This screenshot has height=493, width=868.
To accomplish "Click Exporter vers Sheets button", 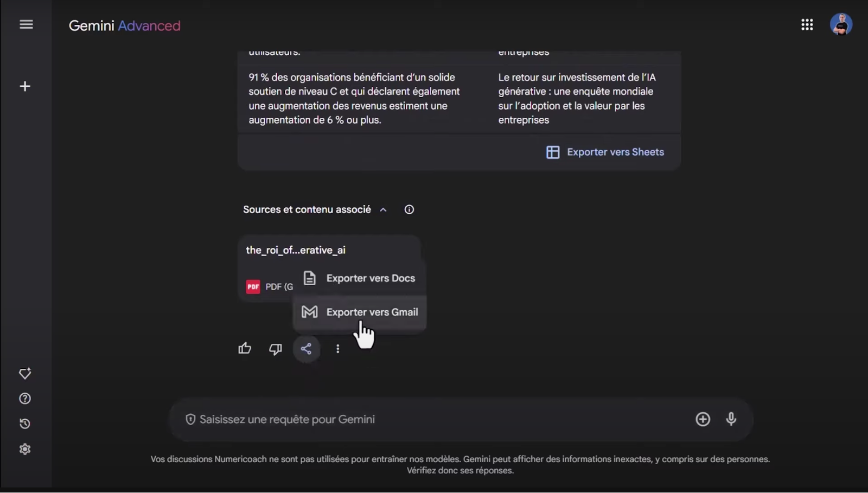I will tap(605, 152).
